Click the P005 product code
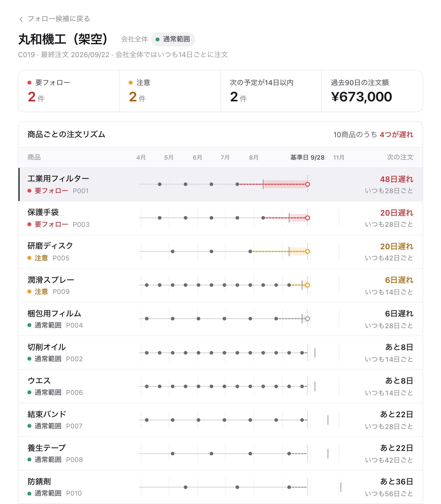 61,258
